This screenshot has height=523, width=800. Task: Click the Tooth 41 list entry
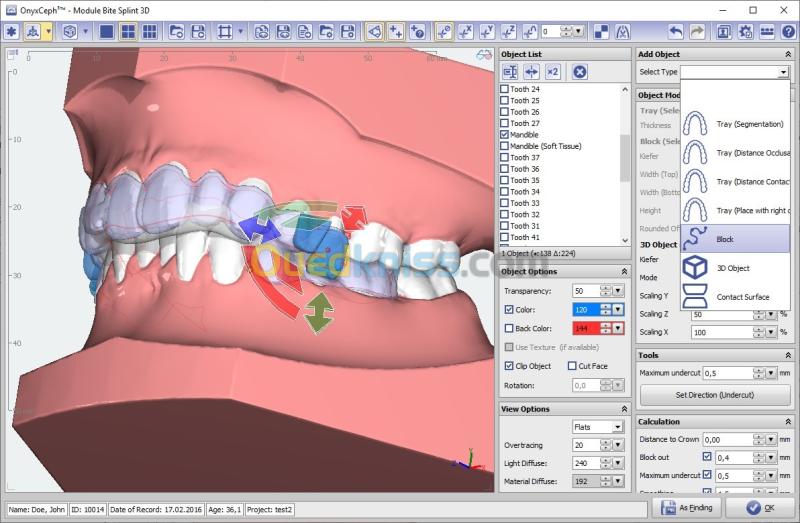[524, 237]
